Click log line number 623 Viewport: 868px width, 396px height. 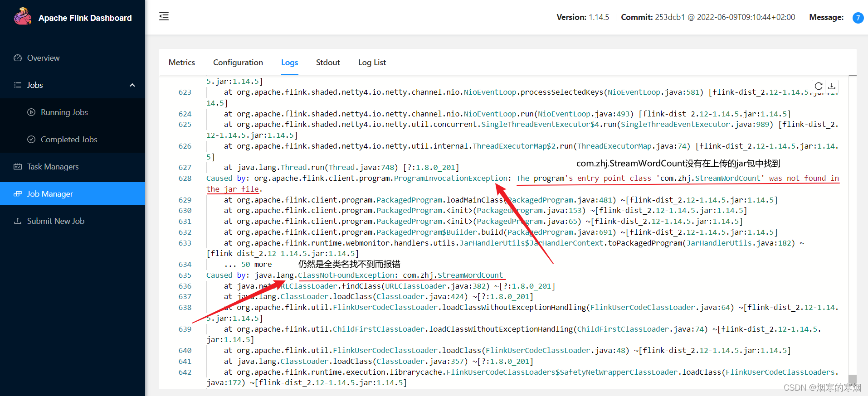[185, 92]
